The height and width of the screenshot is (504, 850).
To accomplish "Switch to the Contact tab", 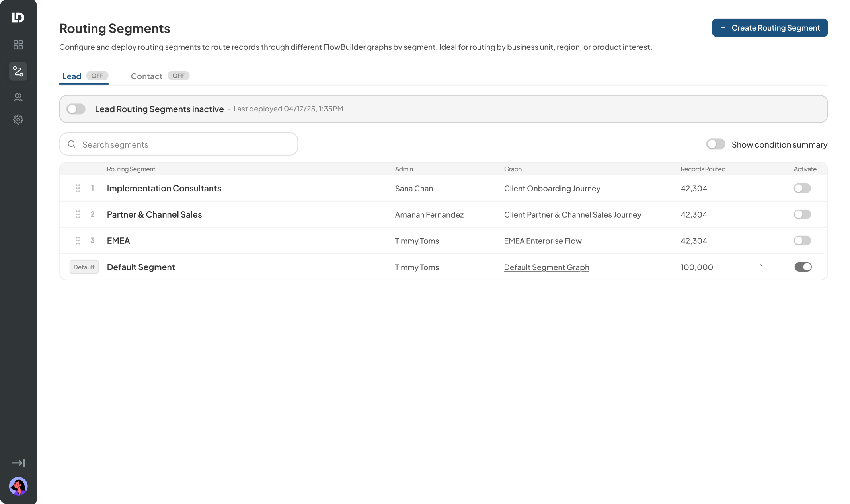I will tap(160, 76).
